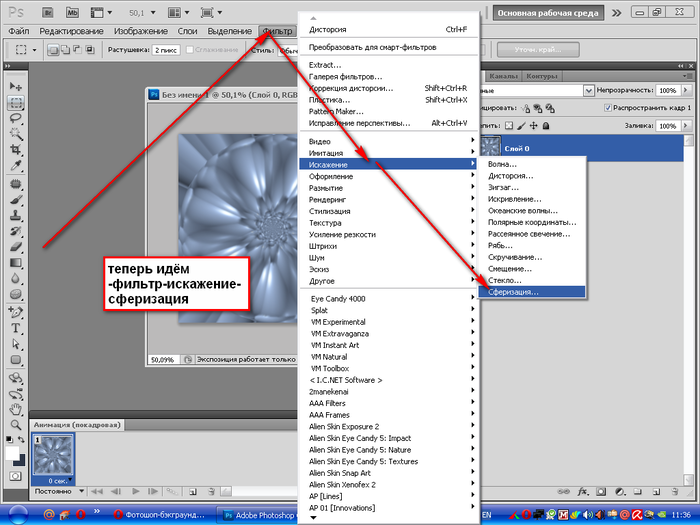Screen dimensions: 700x525
Task: Select the Clone Stamp tool
Action: pos(16,216)
